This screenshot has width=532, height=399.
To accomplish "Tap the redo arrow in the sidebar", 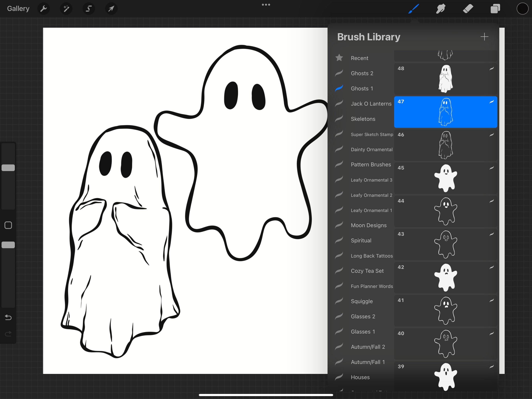I will pyautogui.click(x=8, y=334).
